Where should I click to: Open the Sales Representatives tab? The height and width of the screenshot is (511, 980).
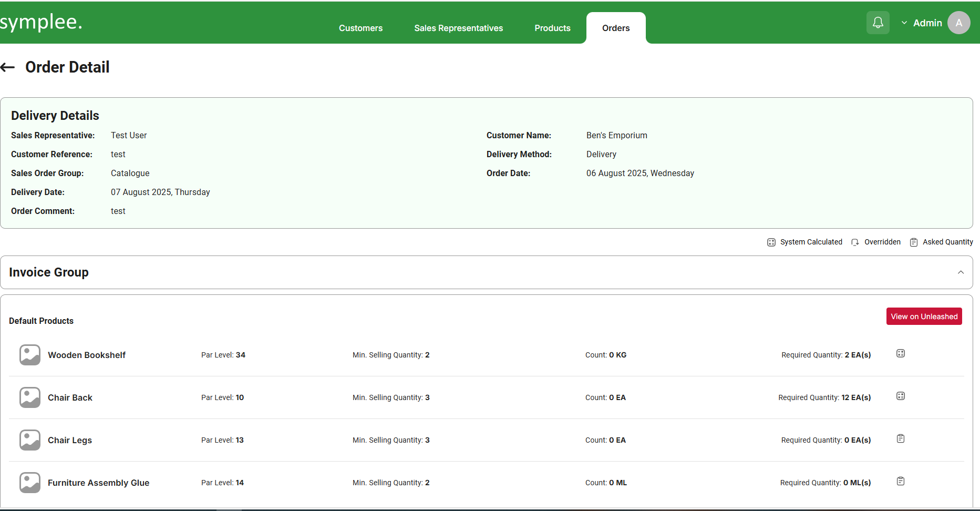tap(458, 28)
